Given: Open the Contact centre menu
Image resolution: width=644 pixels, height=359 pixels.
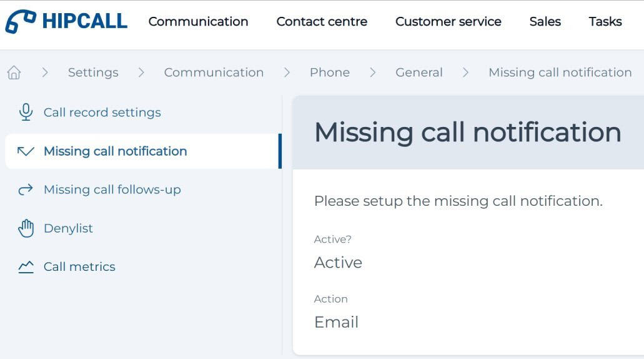Looking at the screenshot, I should coord(322,21).
